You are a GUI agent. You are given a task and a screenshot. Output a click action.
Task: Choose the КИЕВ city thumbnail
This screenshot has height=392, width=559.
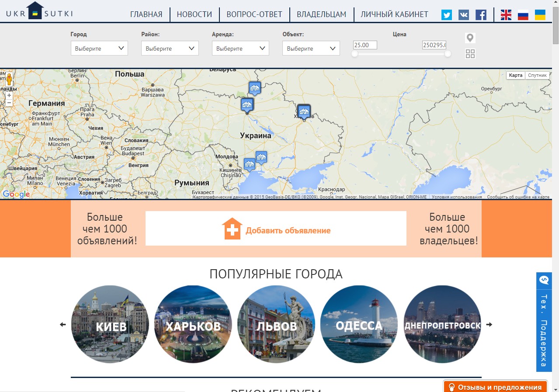click(110, 324)
